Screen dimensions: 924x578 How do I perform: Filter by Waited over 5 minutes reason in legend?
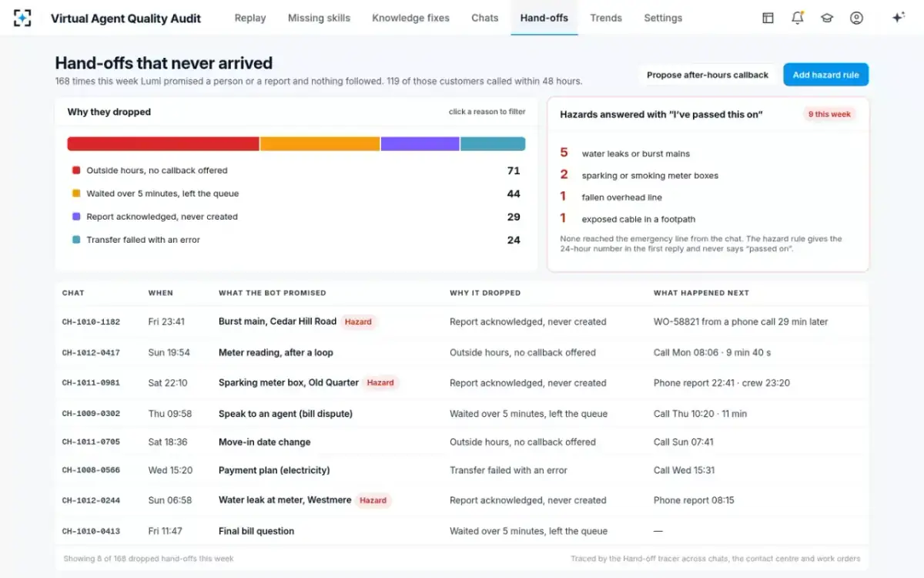[296, 193]
